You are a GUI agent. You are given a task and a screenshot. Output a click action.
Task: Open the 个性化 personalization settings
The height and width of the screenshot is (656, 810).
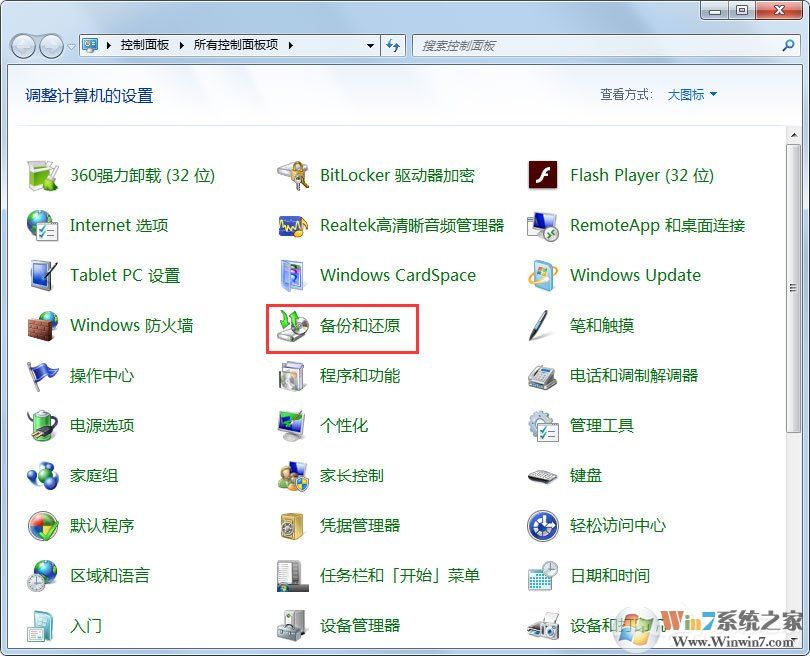coord(345,425)
